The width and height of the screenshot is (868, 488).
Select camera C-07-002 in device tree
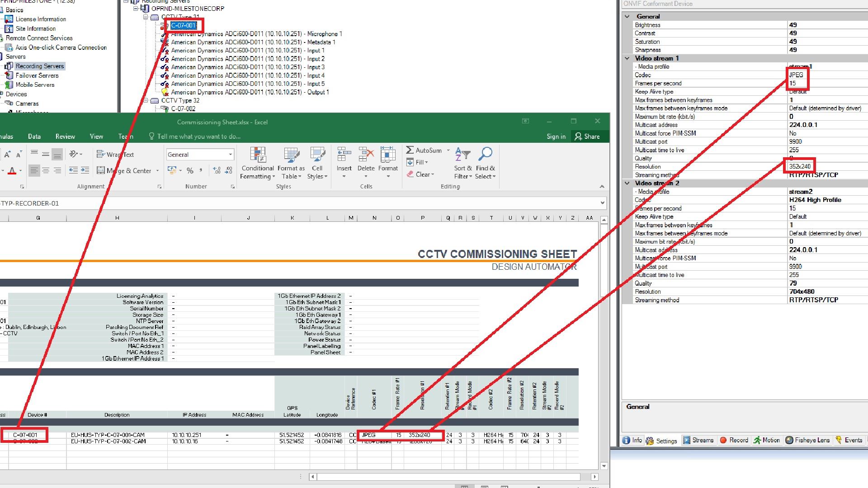(x=183, y=108)
